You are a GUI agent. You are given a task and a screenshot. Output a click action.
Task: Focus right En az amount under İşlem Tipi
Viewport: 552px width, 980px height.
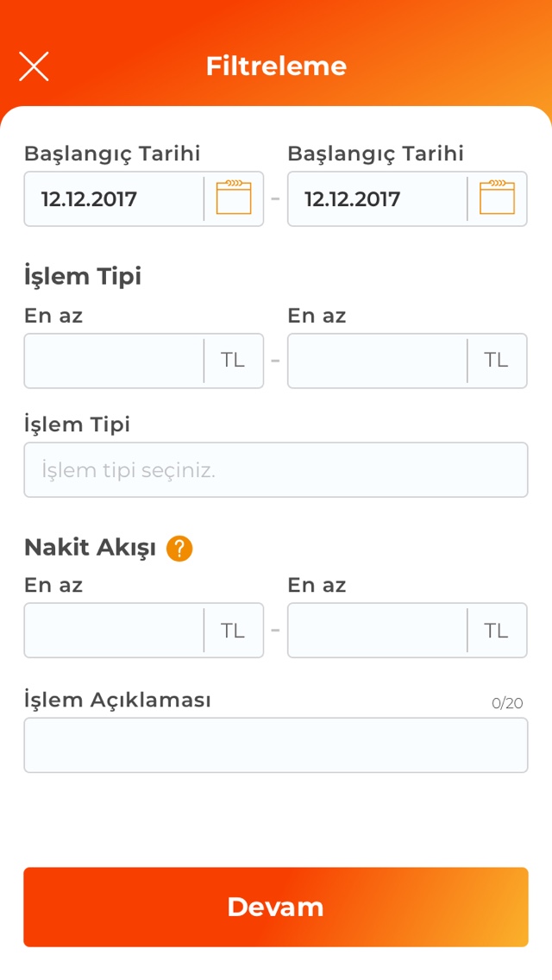(x=377, y=361)
